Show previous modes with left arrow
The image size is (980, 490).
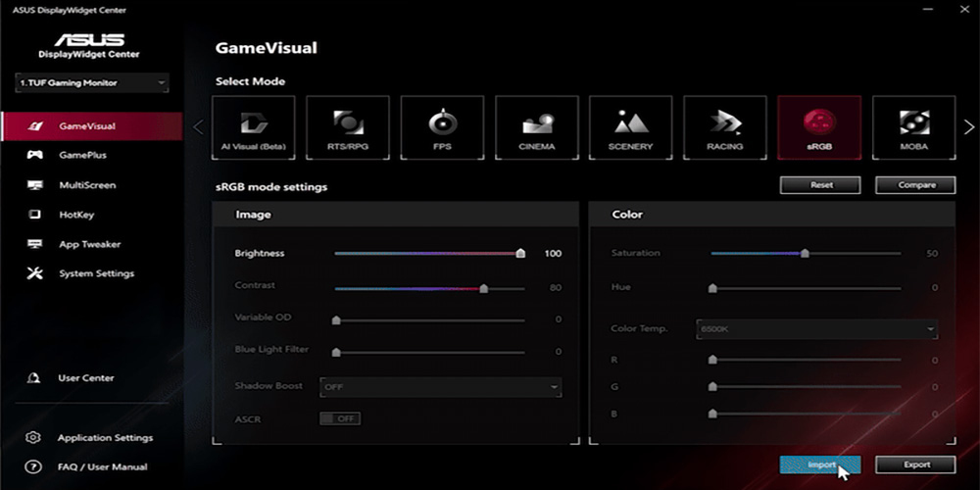coord(198,127)
